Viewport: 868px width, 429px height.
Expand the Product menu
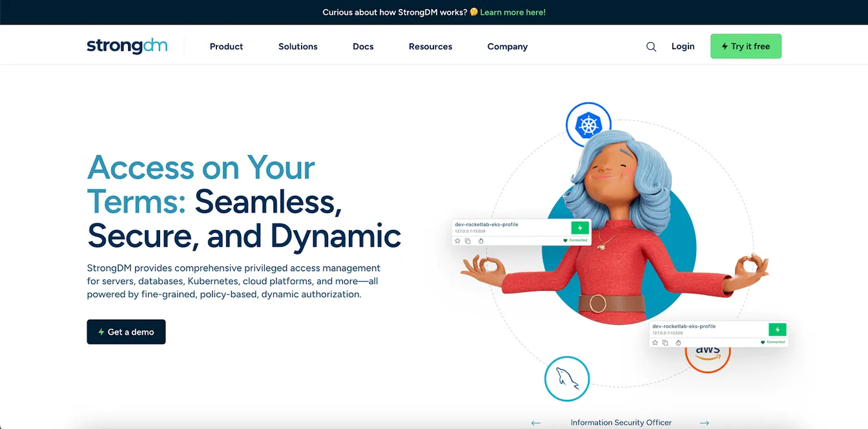[x=226, y=47]
